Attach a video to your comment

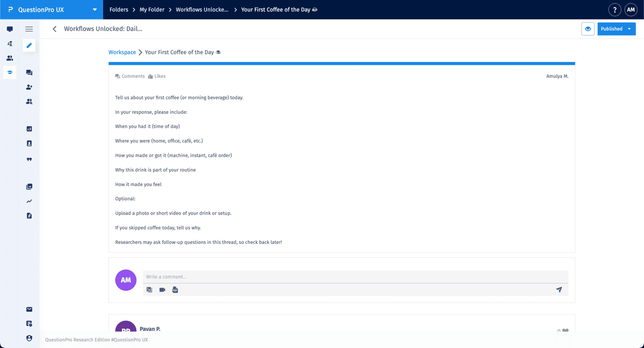point(162,290)
